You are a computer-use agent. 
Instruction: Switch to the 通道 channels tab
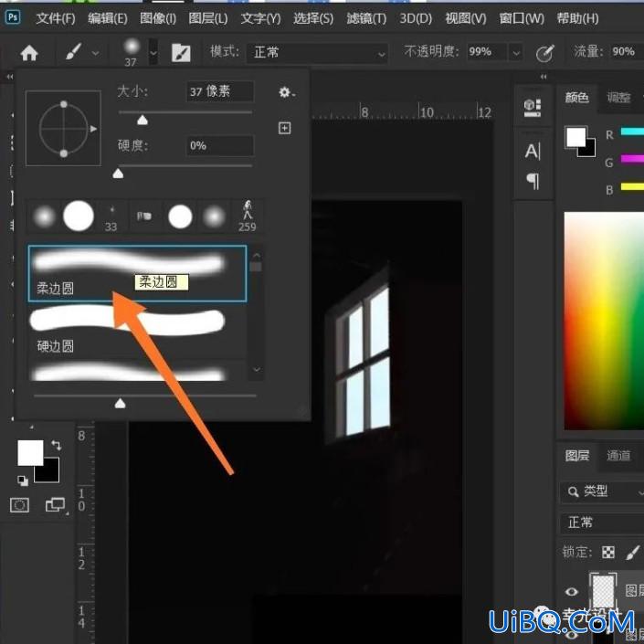(x=618, y=456)
